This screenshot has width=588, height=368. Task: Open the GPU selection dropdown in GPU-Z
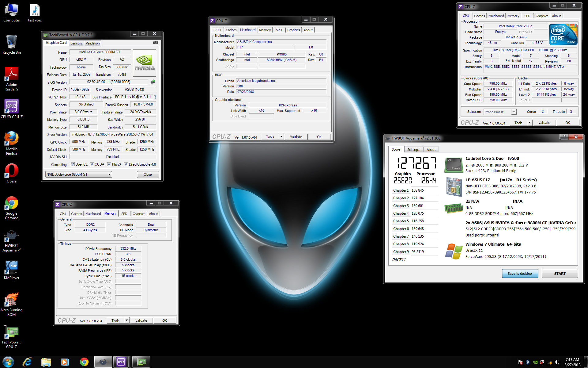click(78, 174)
